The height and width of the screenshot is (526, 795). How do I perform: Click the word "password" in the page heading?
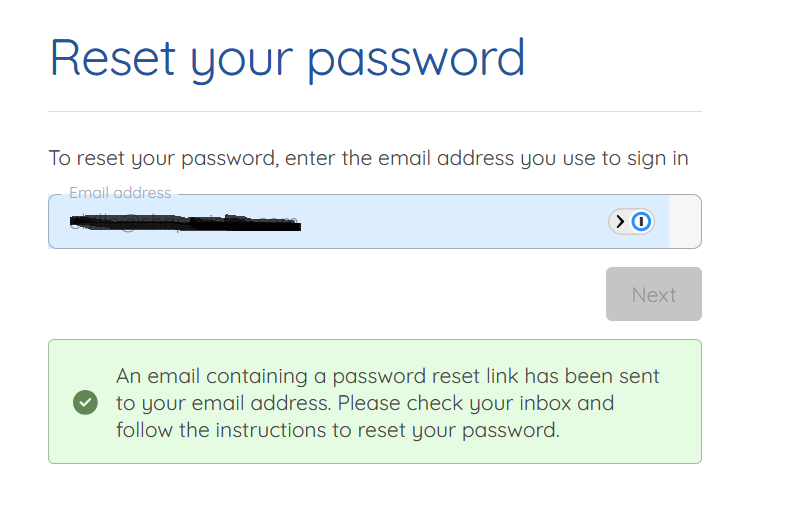416,61
